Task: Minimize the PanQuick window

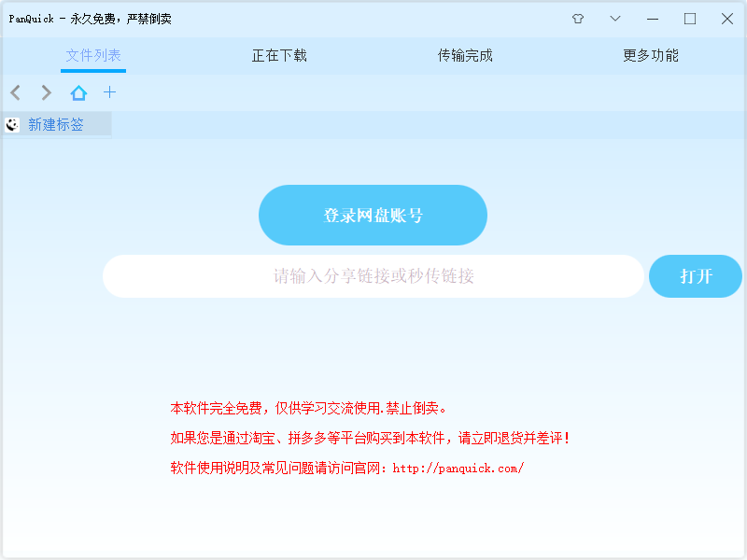Action: (x=653, y=19)
